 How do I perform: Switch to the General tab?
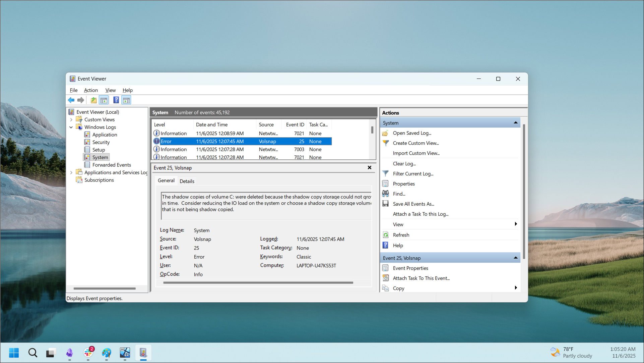click(x=166, y=180)
